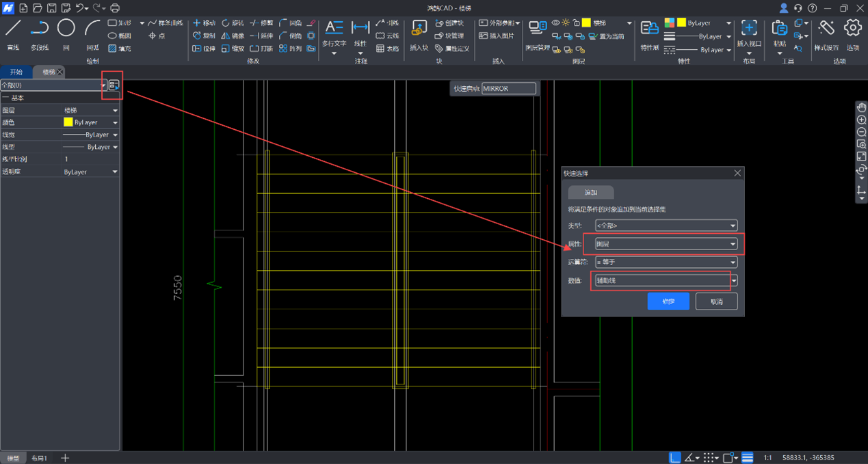Image resolution: width=868 pixels, height=464 pixels.
Task: Toggle ortho mode in status bar
Action: point(674,457)
